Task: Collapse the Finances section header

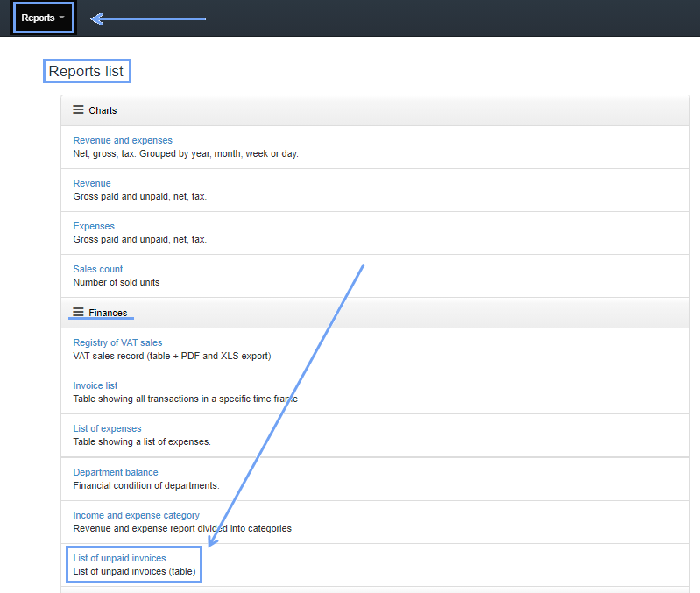Action: click(x=108, y=313)
